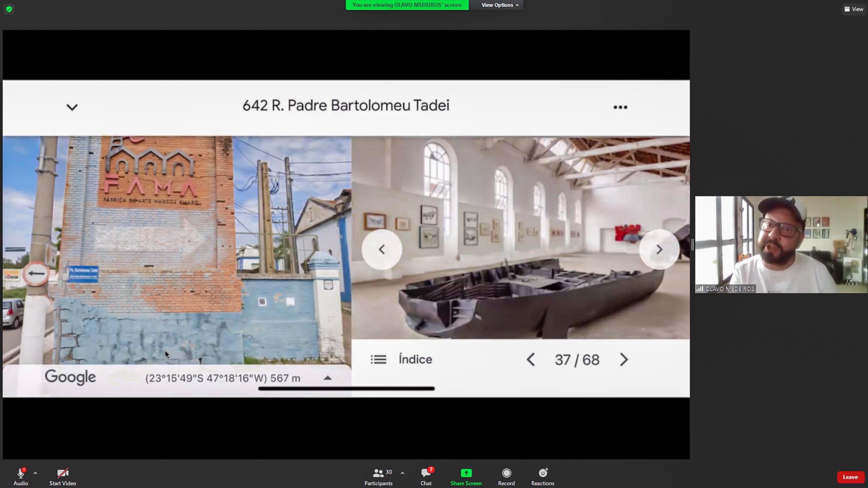Show the previous gallery photo
The image size is (868, 488).
(x=382, y=250)
